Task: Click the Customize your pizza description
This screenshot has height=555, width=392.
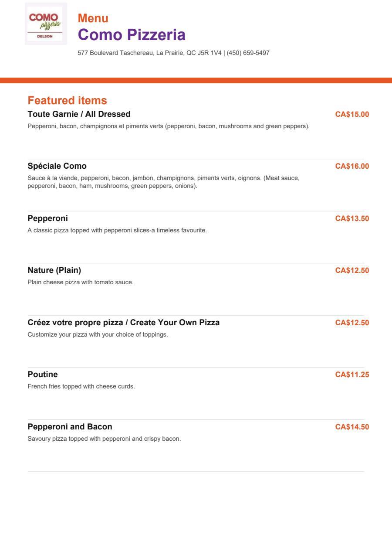Action: click(98, 334)
